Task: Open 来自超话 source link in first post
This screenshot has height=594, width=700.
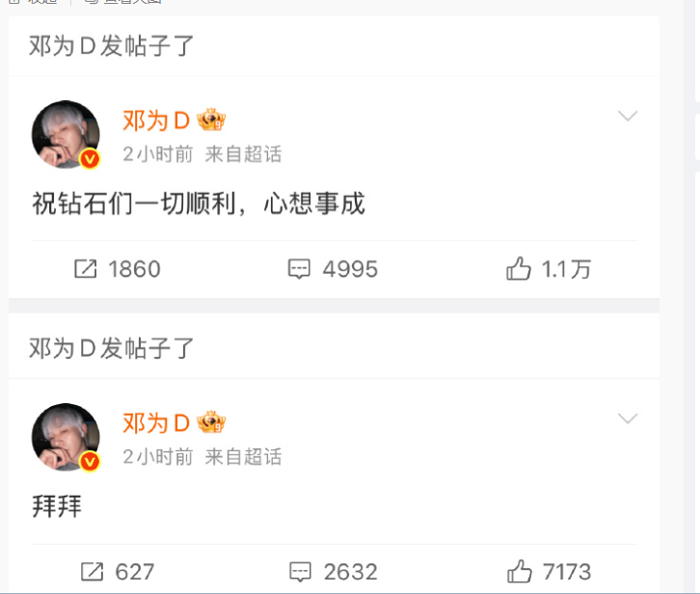Action: [x=243, y=154]
